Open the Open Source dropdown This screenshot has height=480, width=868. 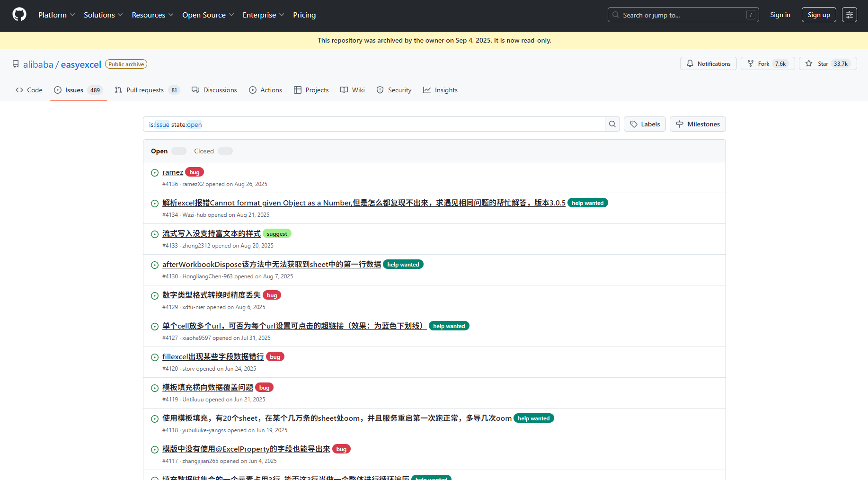[207, 15]
